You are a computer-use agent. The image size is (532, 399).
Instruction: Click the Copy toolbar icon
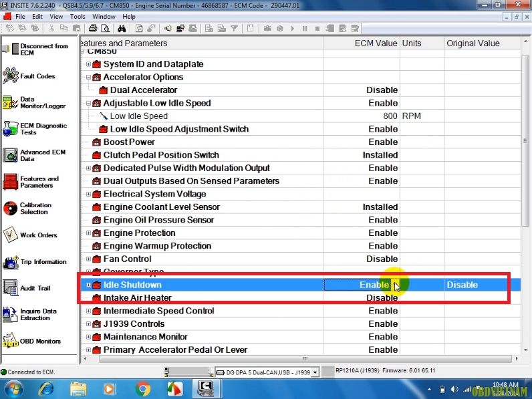pos(63,29)
